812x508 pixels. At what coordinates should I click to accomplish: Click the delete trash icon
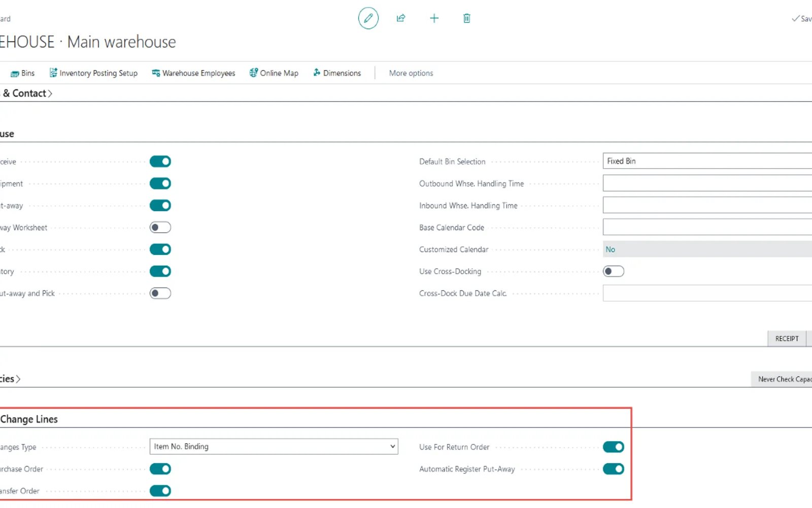467,18
